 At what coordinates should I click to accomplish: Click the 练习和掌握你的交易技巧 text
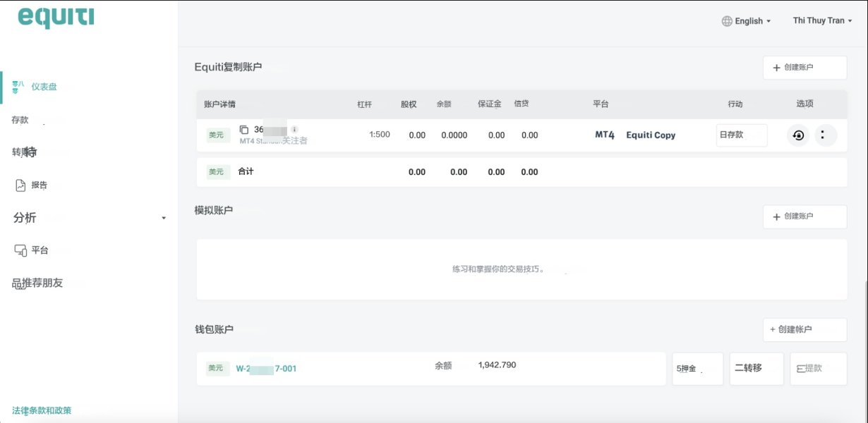(x=498, y=269)
